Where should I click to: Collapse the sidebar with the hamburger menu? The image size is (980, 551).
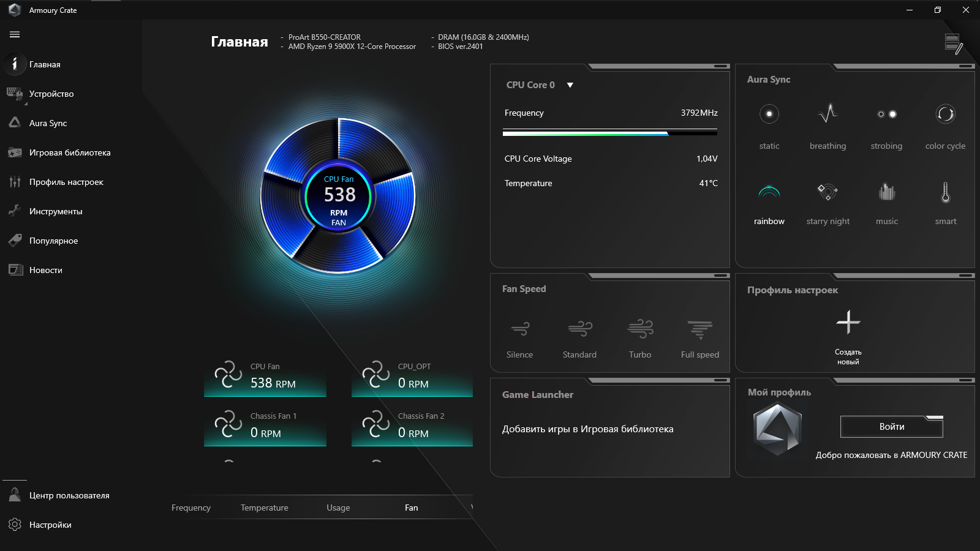pos(14,34)
